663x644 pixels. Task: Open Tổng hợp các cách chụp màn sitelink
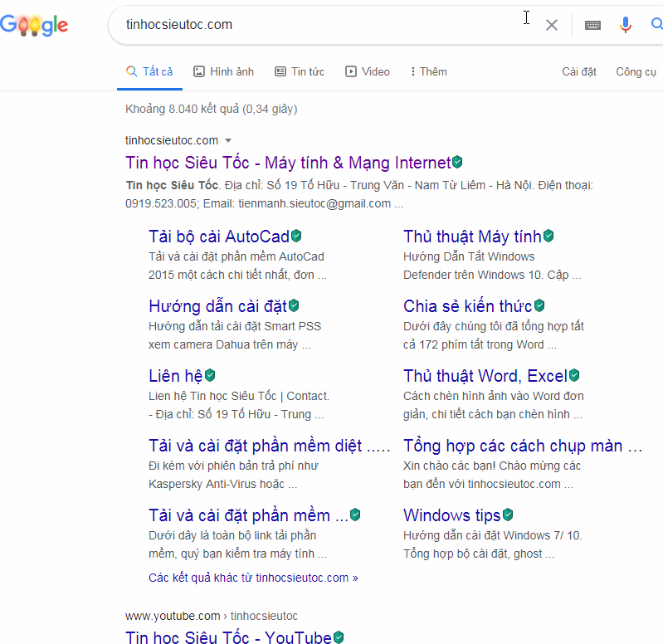click(x=523, y=446)
